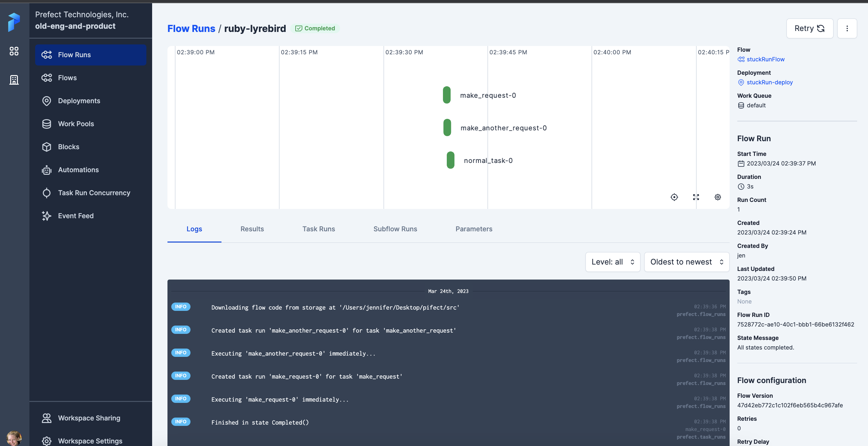Open Task Run Concurrency settings
Image resolution: width=868 pixels, height=446 pixels.
[x=94, y=193]
